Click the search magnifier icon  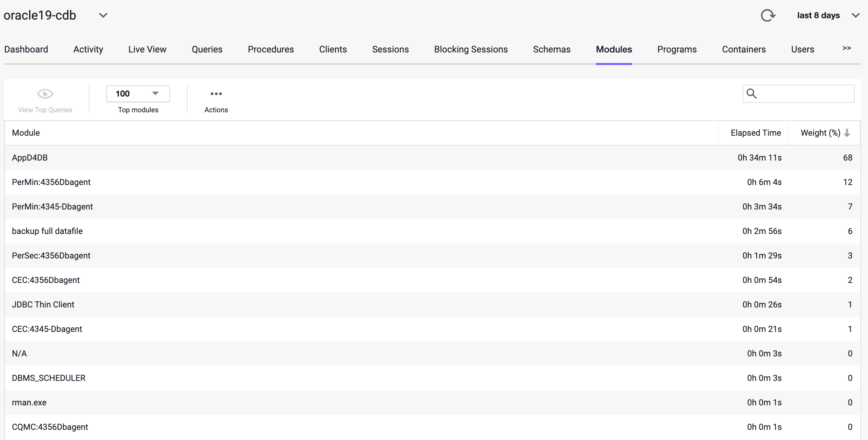click(x=751, y=94)
